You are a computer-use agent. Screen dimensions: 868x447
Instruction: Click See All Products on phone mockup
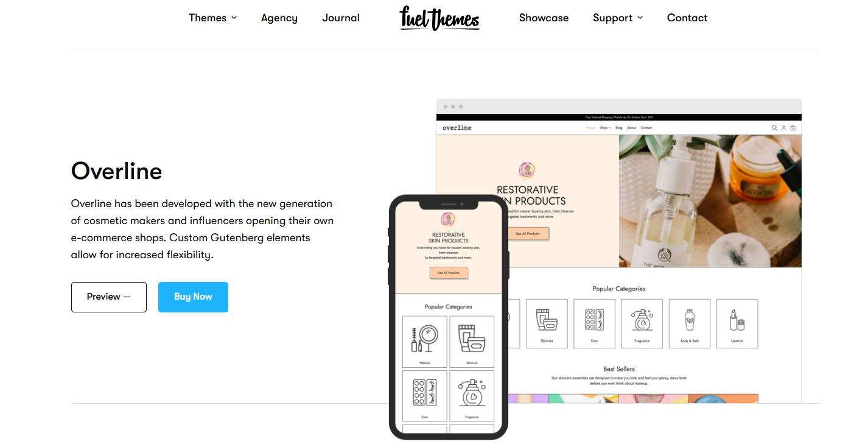pyautogui.click(x=449, y=273)
